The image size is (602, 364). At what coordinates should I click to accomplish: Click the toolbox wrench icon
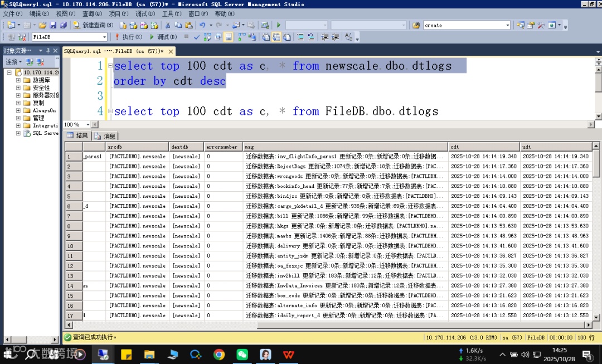541,25
